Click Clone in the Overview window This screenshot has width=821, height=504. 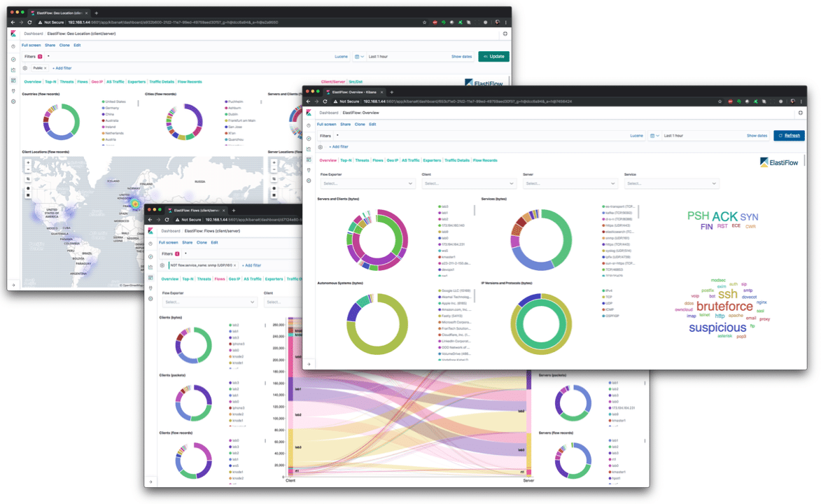point(360,124)
